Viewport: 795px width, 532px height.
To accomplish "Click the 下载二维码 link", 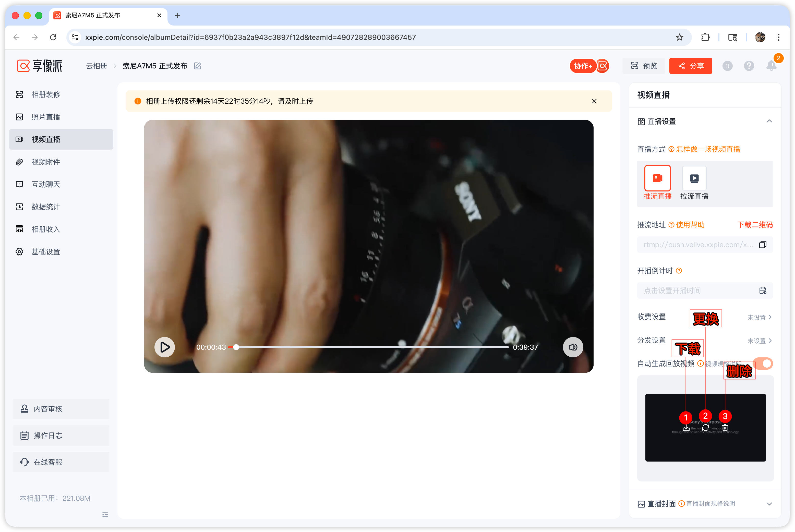I will point(755,225).
